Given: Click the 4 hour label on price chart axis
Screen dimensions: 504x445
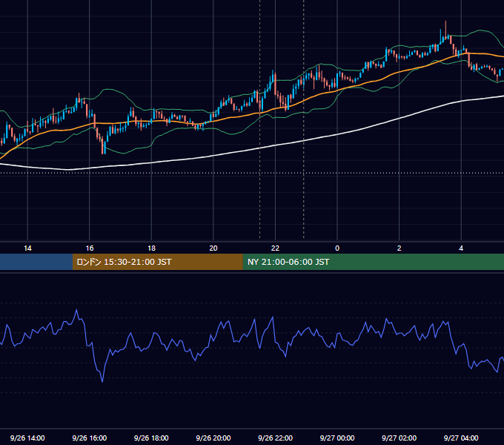Looking at the screenshot, I should [461, 248].
